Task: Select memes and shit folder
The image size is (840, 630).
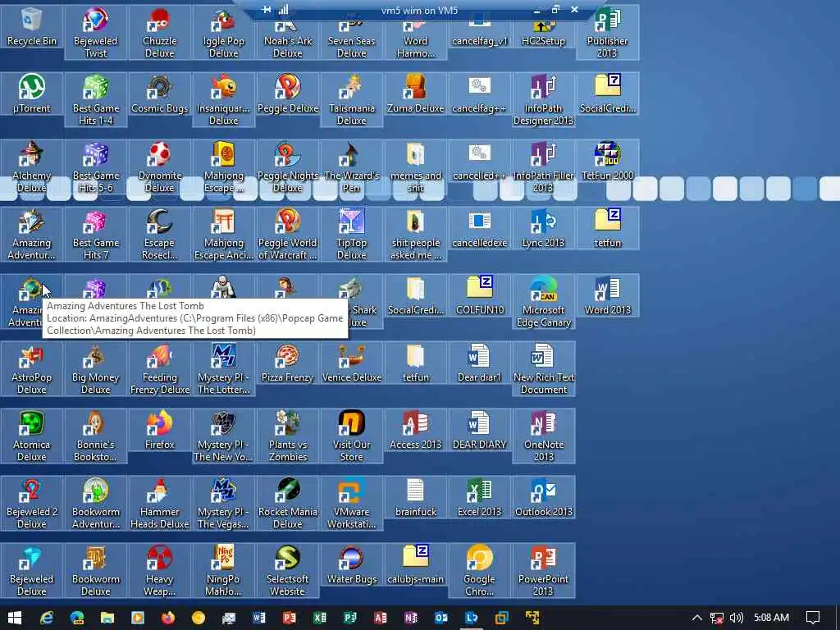Action: point(416,167)
